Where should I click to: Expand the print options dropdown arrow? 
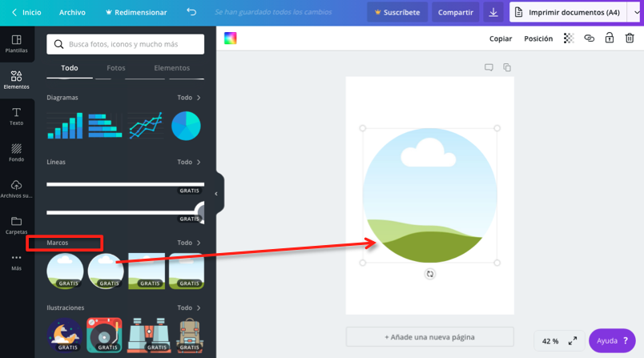tap(636, 12)
